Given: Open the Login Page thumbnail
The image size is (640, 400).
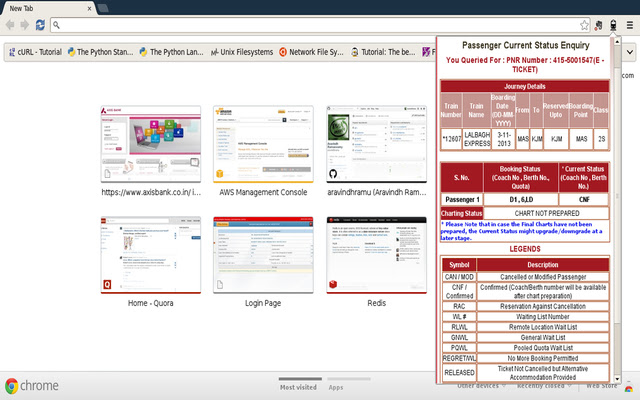Looking at the screenshot, I should [263, 255].
